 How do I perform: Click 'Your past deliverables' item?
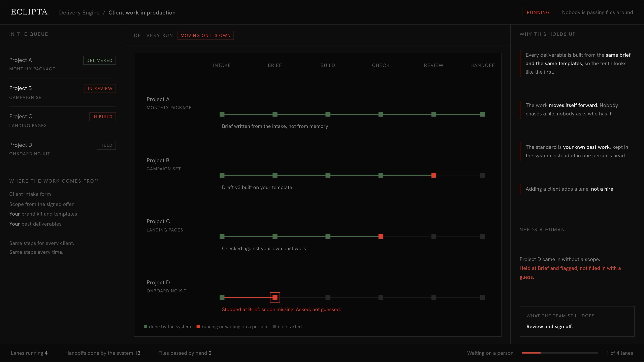[35, 224]
